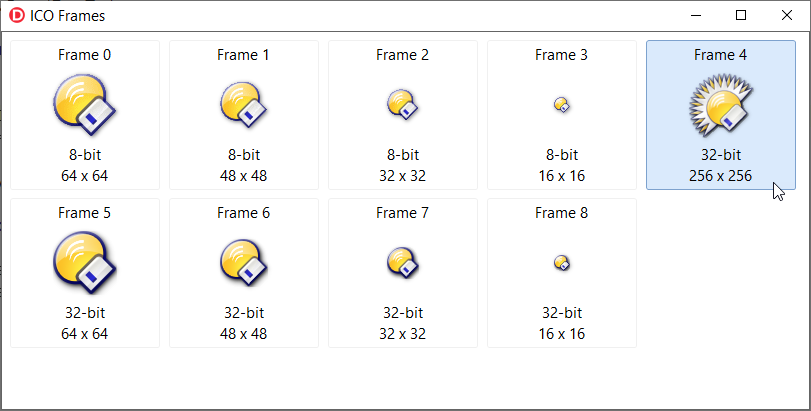Image resolution: width=811 pixels, height=411 pixels.
Task: Select the Frame 6 icon image
Action: pos(243,263)
